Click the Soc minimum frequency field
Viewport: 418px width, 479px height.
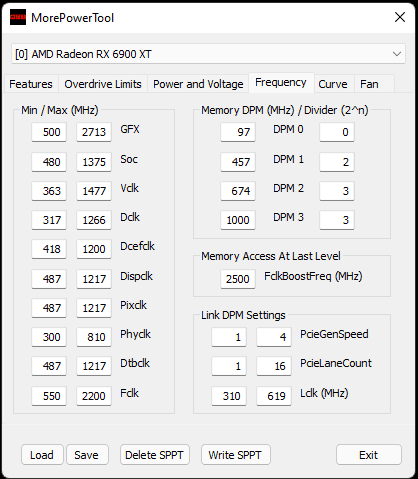pos(49,162)
